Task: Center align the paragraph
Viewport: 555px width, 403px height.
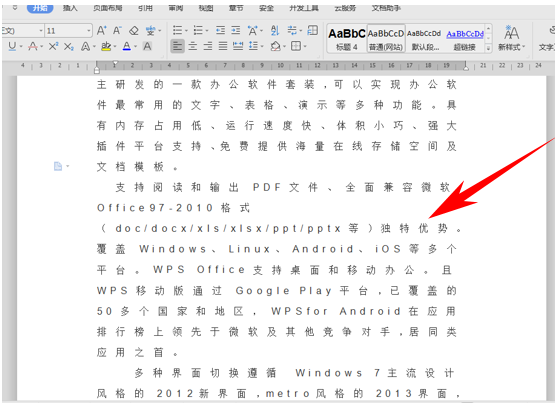Action: point(193,46)
